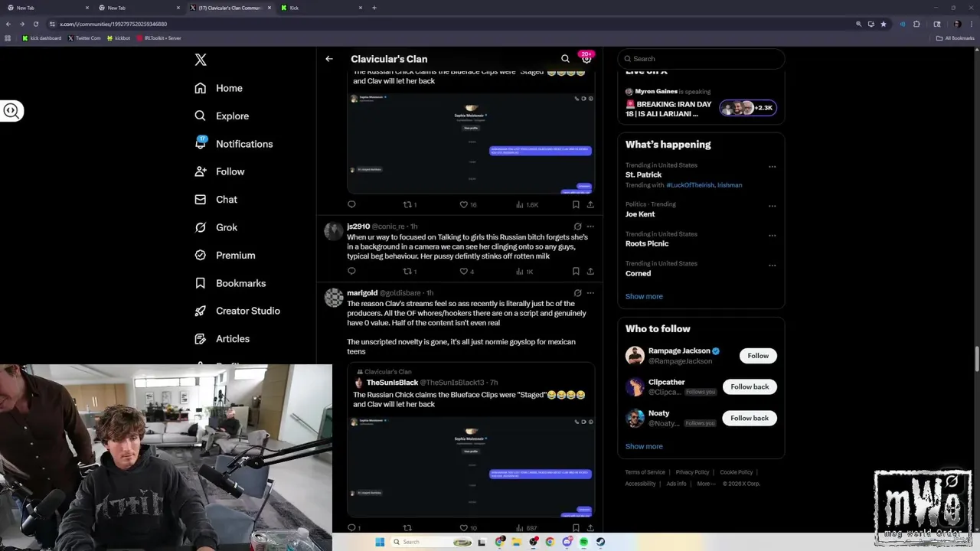This screenshot has height=551, width=980.
Task: Repost js2910's post
Action: (x=410, y=271)
